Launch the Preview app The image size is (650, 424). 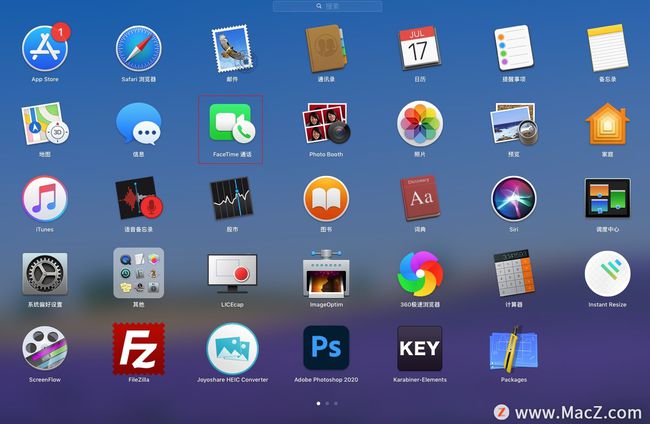[x=514, y=124]
